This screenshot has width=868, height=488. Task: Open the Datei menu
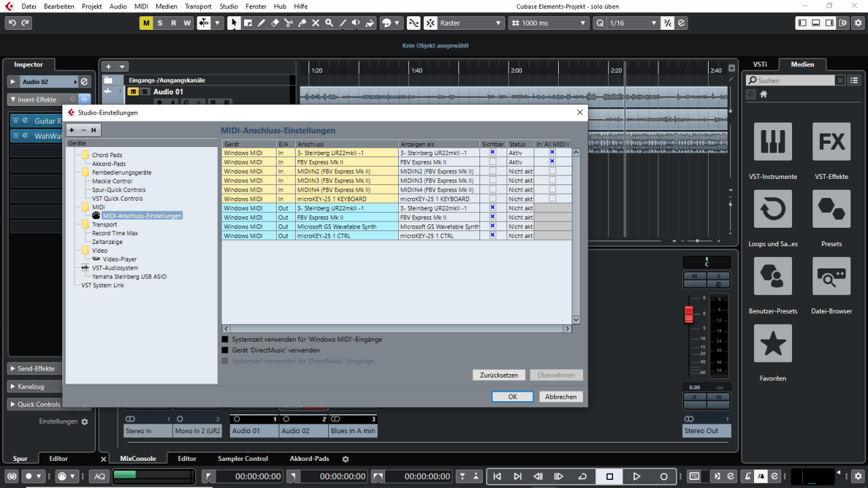29,6
